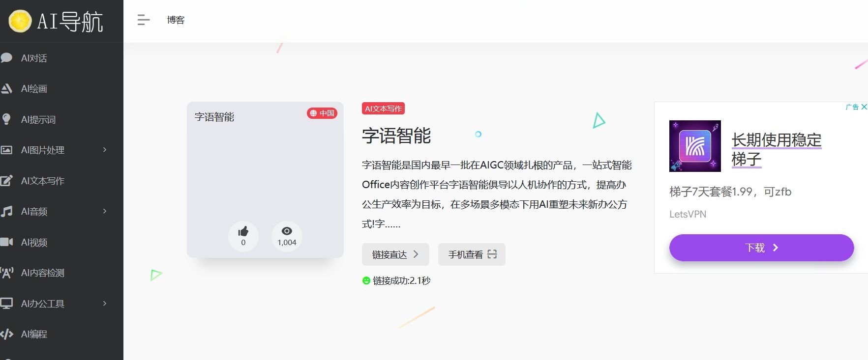
Task: Click the AI导航 lemon logo
Action: [20, 21]
